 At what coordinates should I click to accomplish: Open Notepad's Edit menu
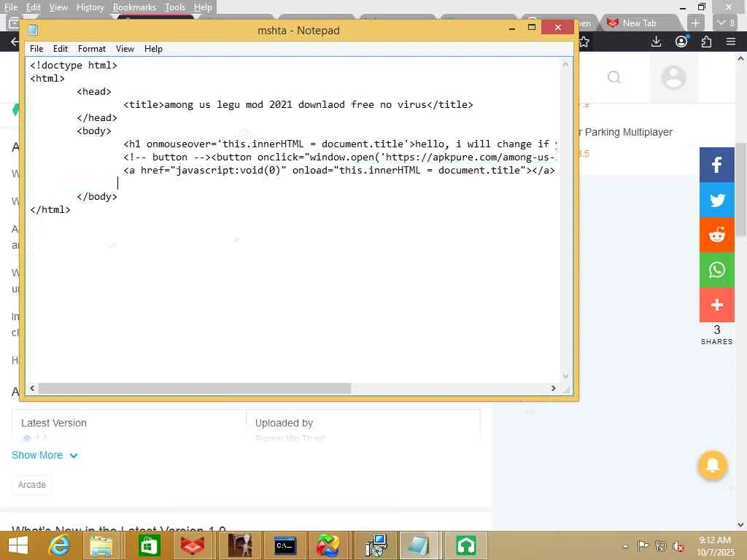[60, 49]
